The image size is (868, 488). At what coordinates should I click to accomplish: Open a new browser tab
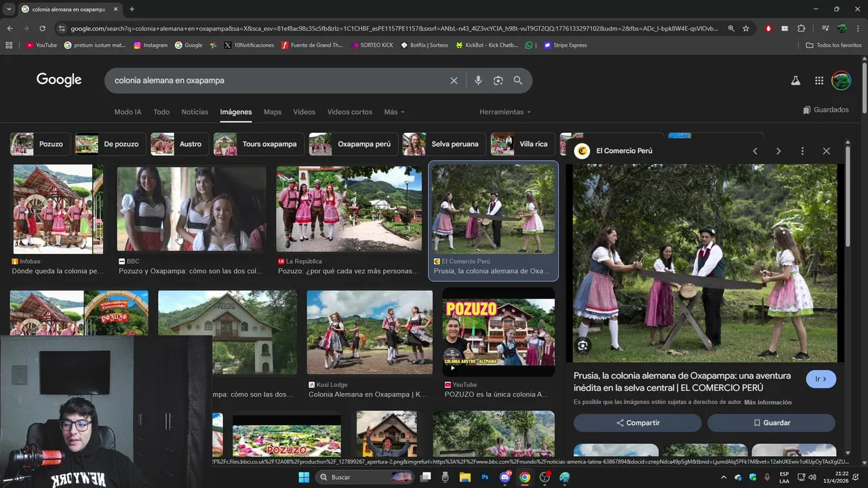pos(132,9)
